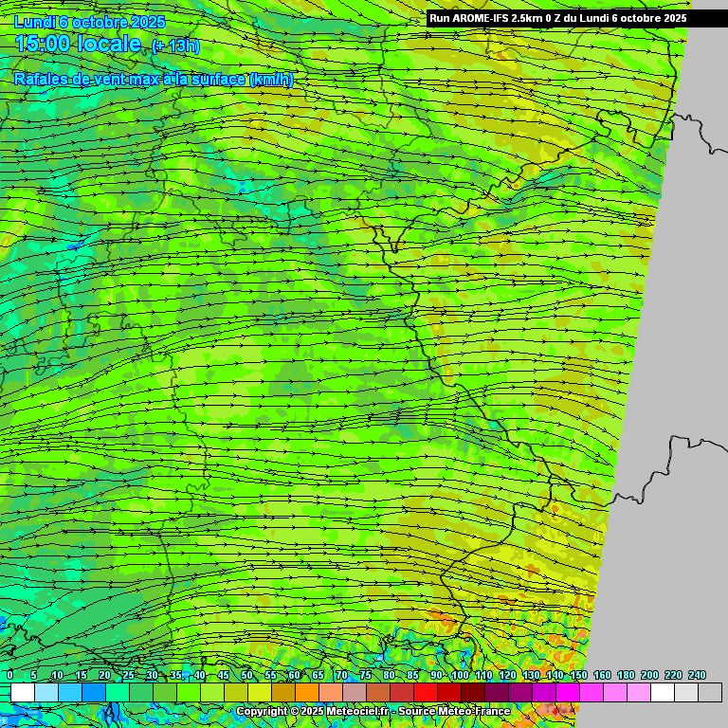Click the '15:00 locale' forecast time label
Image resolution: width=728 pixels, height=728 pixels.
(78, 45)
